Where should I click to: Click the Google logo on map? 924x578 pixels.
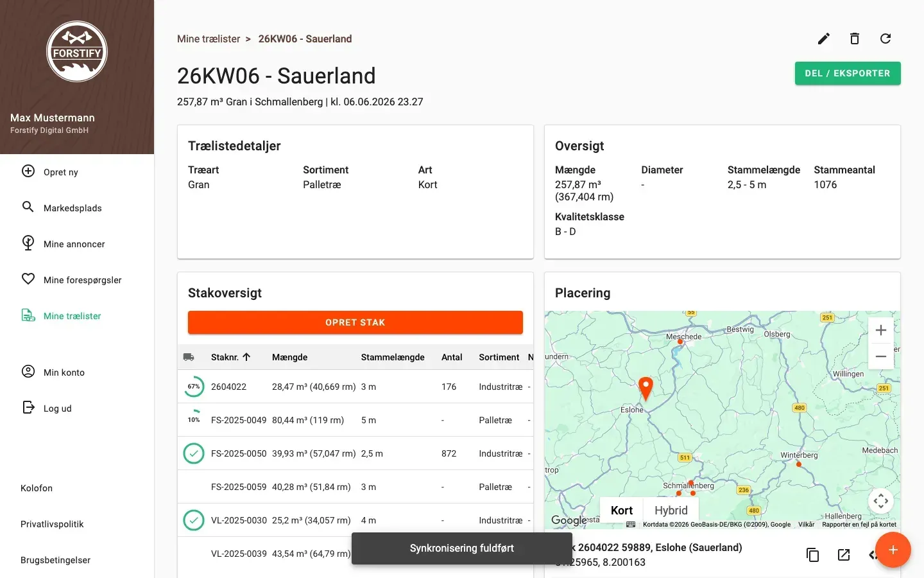coord(569,520)
